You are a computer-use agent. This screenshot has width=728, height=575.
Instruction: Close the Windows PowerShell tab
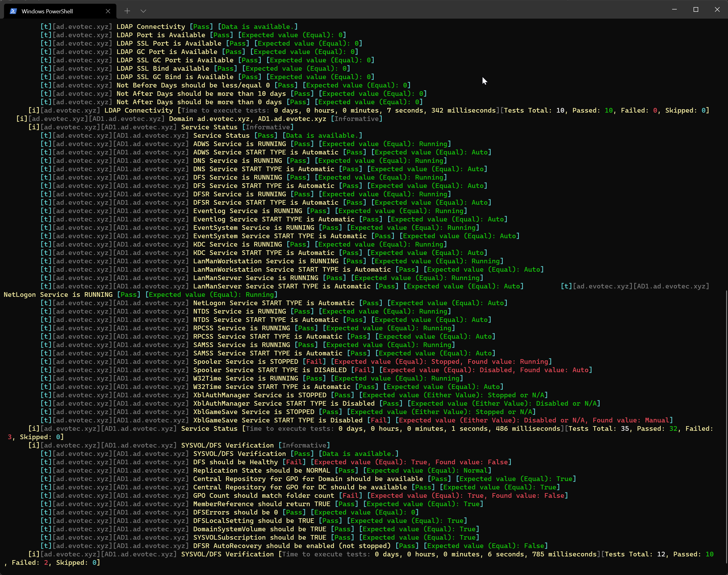pyautogui.click(x=108, y=11)
